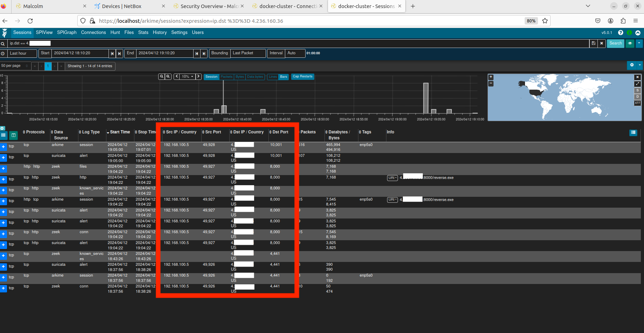The width and height of the screenshot is (644, 333).
Task: Open the 50 per page dropdown
Action: [x=15, y=66]
